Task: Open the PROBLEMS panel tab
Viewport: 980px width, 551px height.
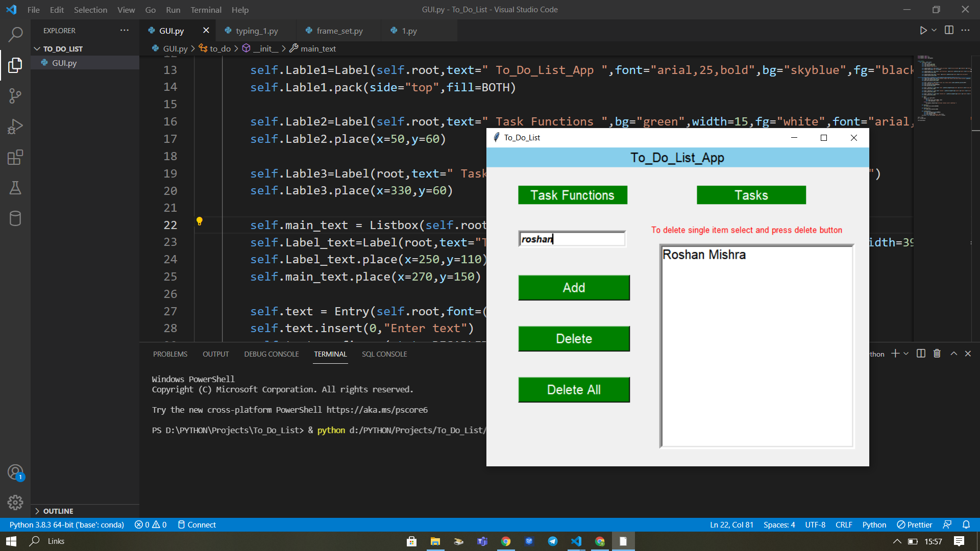Action: [170, 354]
